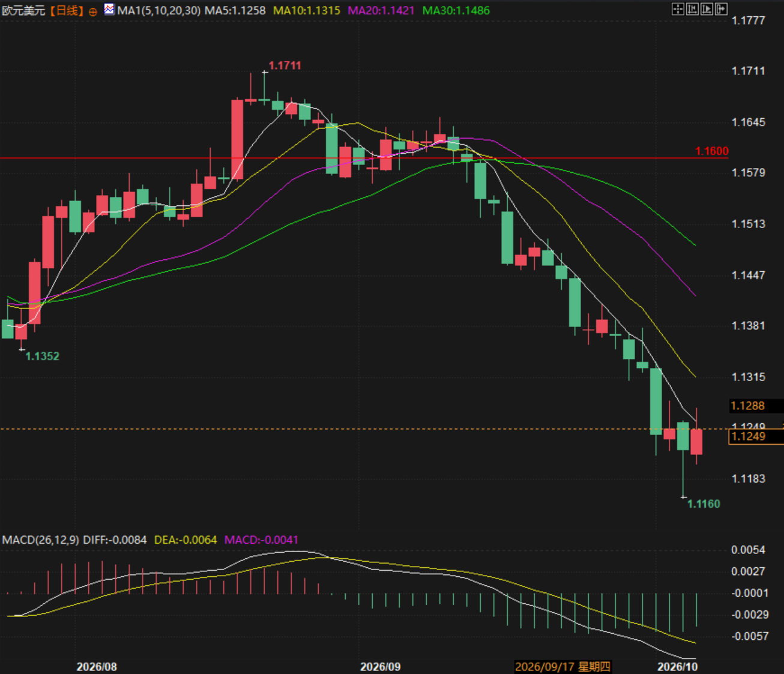Viewport: 784px width, 674px height.
Task: Click the 1.1352 low price annotation
Action: click(42, 356)
